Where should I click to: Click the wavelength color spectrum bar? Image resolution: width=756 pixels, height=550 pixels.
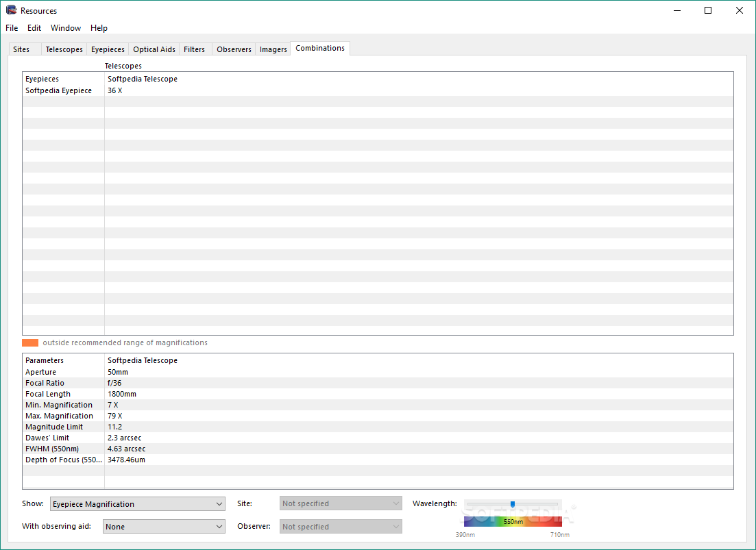513,521
